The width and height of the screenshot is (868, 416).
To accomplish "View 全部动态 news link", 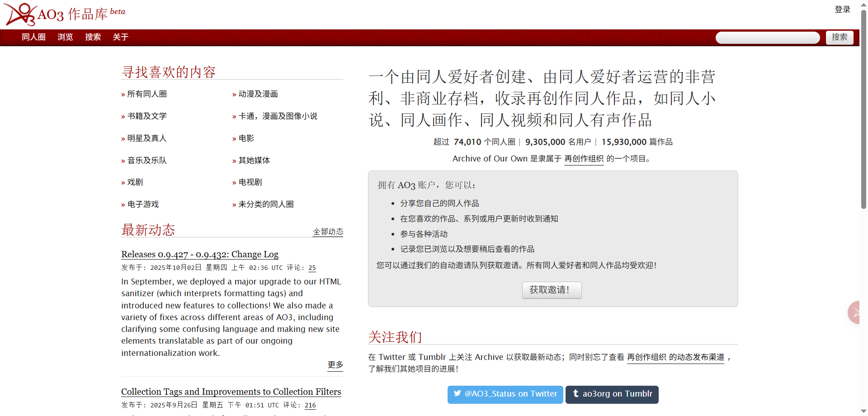I will [328, 232].
